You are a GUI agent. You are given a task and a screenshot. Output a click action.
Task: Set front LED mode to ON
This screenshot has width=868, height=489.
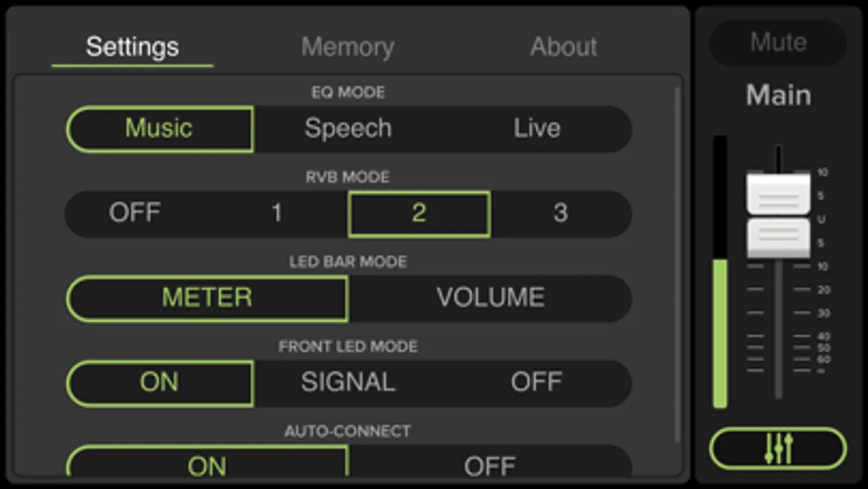tap(160, 383)
